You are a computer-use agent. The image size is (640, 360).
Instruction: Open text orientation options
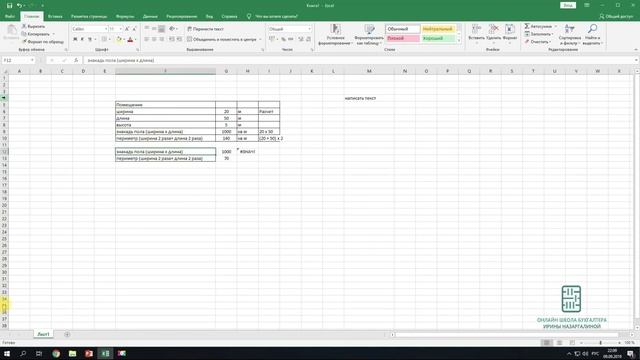(173, 29)
